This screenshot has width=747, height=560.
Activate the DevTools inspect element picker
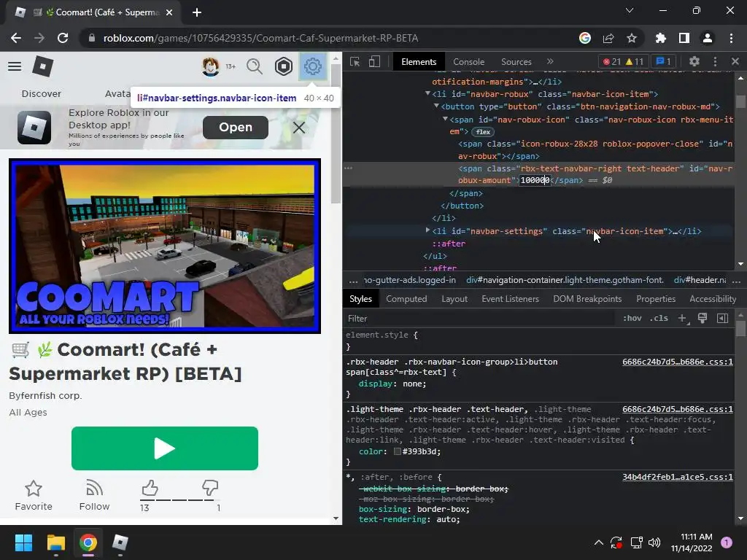(x=355, y=61)
